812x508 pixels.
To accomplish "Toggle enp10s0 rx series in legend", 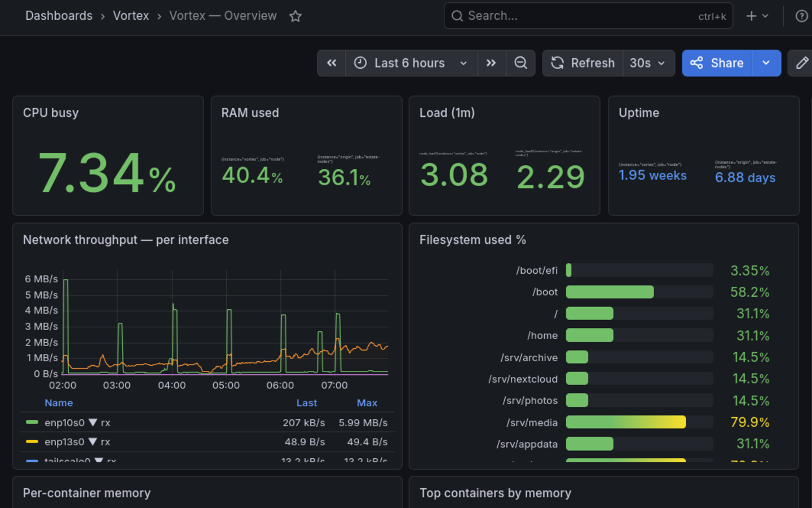I will 77,423.
